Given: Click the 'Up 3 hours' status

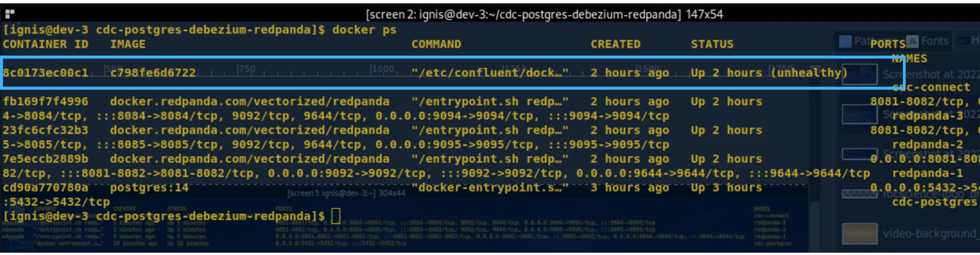Looking at the screenshot, I should pyautogui.click(x=727, y=187).
